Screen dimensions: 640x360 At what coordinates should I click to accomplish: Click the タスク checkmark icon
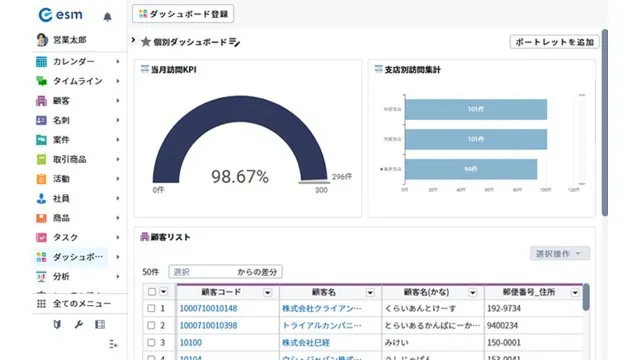pyautogui.click(x=41, y=237)
